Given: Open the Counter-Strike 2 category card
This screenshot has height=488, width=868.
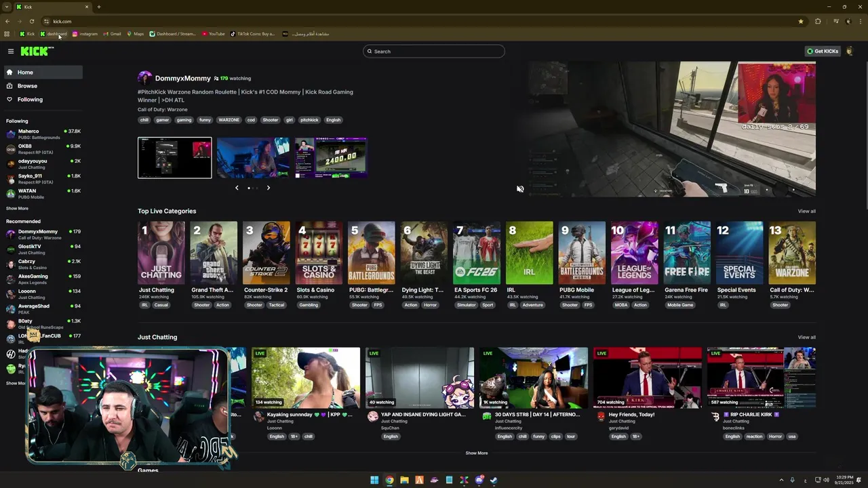Looking at the screenshot, I should pyautogui.click(x=266, y=253).
